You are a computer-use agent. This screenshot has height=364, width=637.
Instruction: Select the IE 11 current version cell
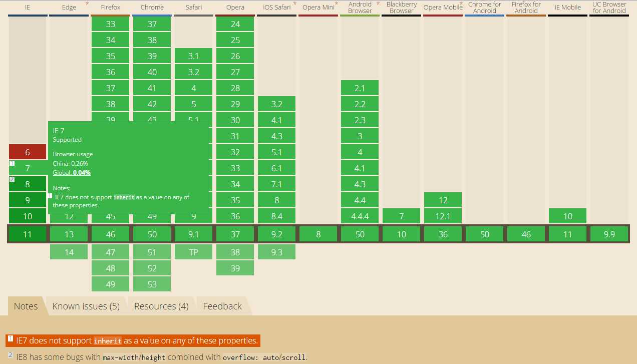(28, 234)
